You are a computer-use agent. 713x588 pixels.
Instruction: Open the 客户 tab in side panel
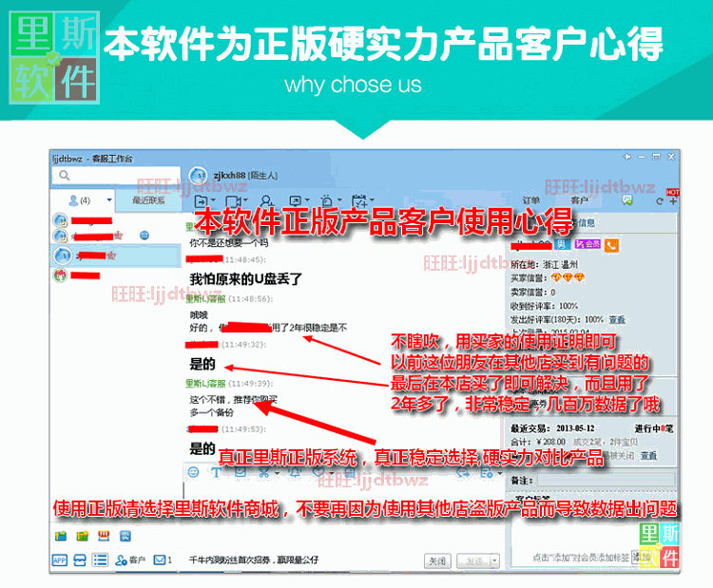[x=579, y=200]
